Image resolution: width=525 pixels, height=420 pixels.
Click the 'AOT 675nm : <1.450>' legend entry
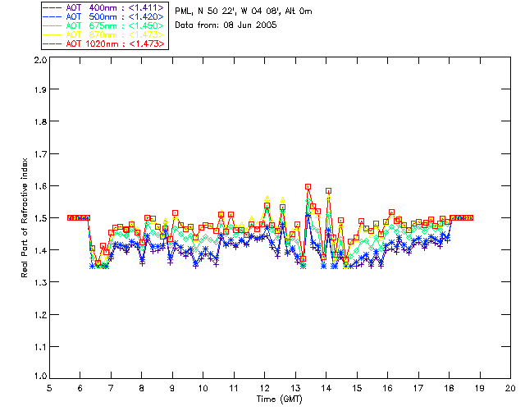pyautogui.click(x=103, y=25)
